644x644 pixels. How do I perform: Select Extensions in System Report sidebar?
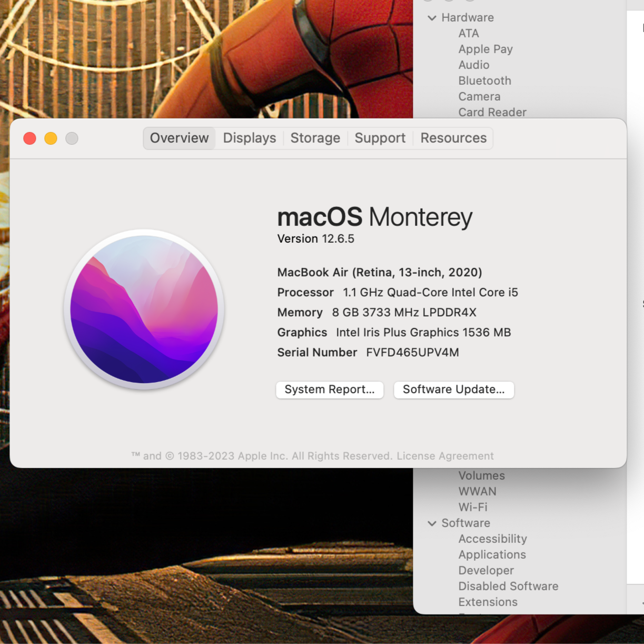click(488, 602)
